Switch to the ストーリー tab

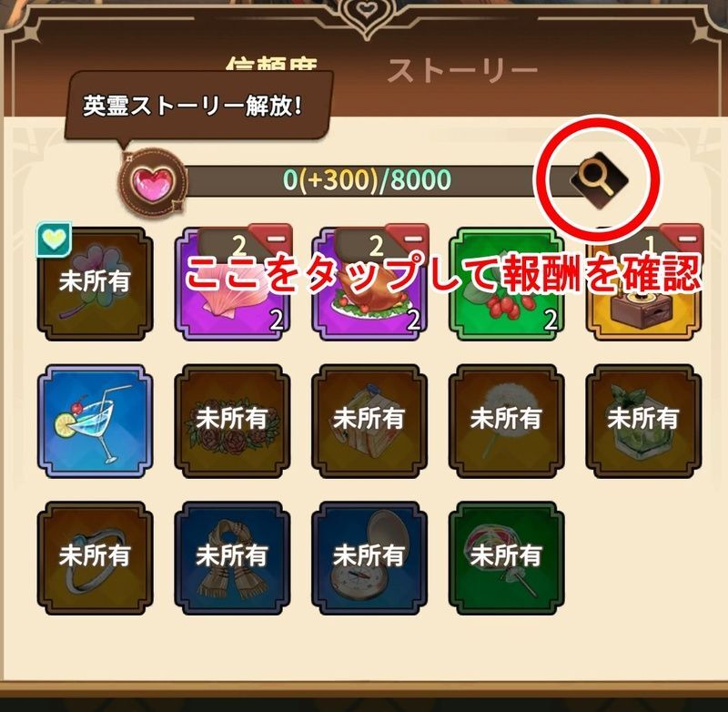[x=462, y=71]
